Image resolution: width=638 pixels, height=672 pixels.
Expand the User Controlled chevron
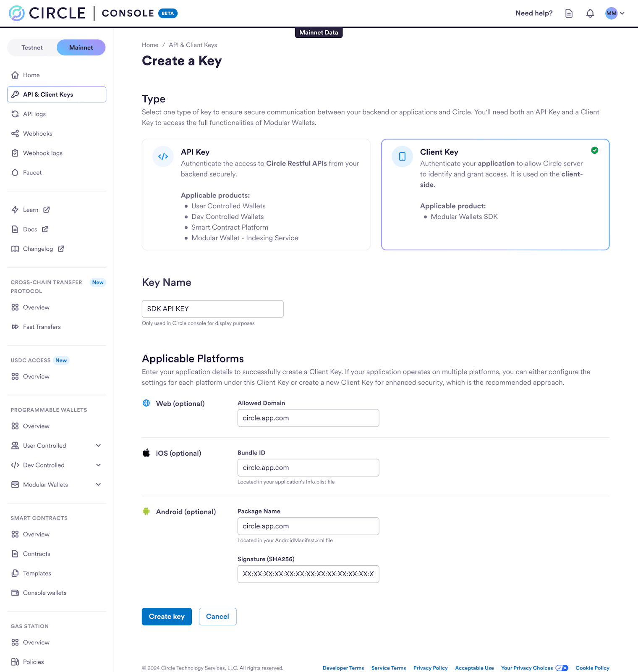pos(98,446)
